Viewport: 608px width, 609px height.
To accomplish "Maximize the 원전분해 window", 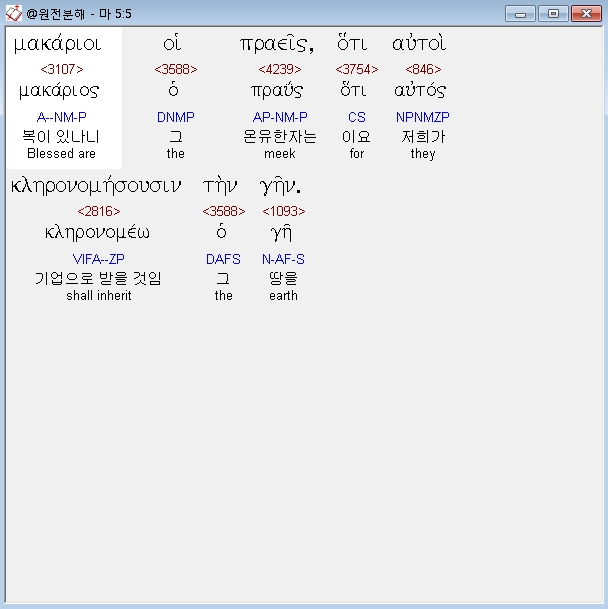I will tap(553, 14).
